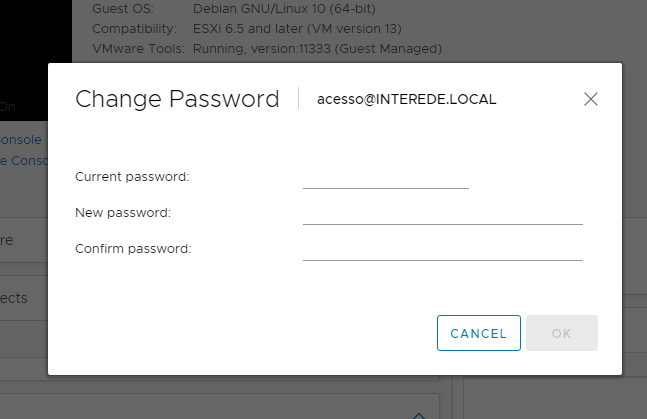Screen dimensions: 647x419
Task: Open the partially hidden Remote Console link
Action: (x=21, y=160)
